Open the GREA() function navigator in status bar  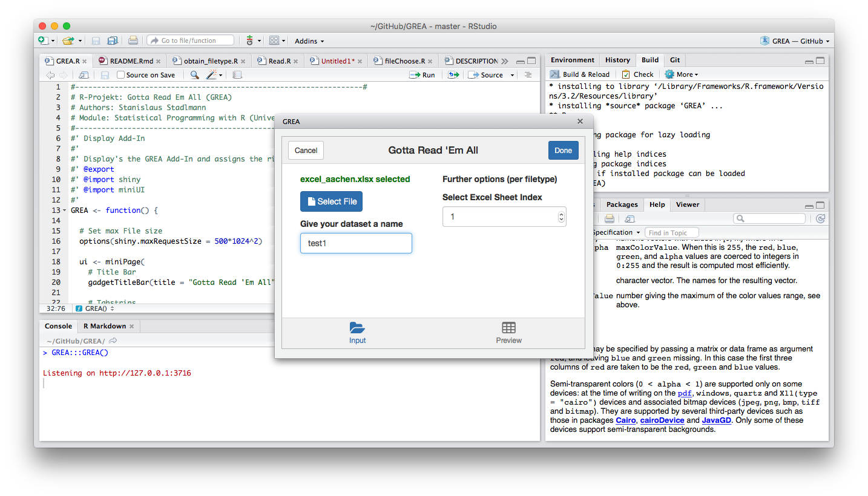[x=95, y=308]
